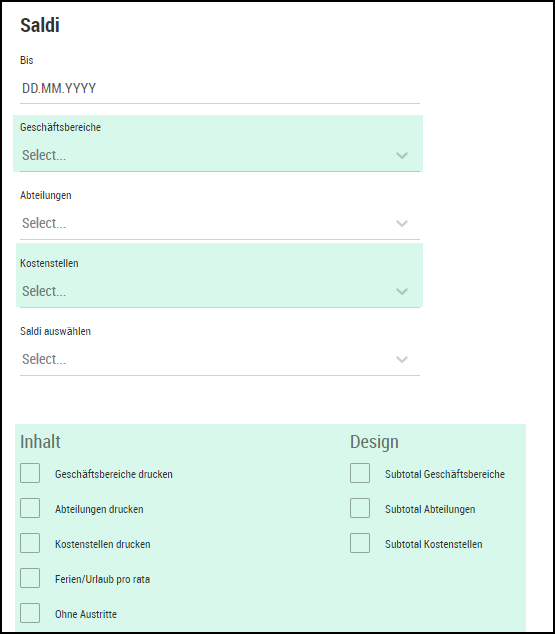555x634 pixels.
Task: Toggle the Subtotal Abteilungen checkbox
Action: (x=360, y=508)
